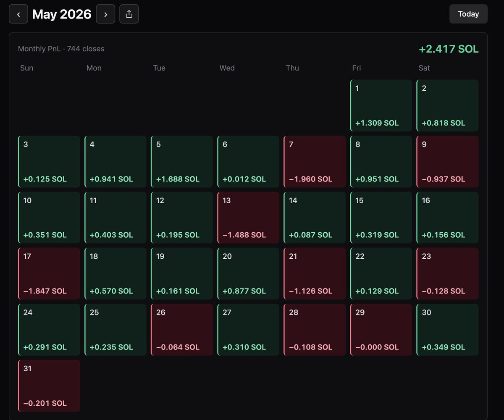504x420 pixels.
Task: Click Monthly PnL 744 closes label
Action: point(61,49)
